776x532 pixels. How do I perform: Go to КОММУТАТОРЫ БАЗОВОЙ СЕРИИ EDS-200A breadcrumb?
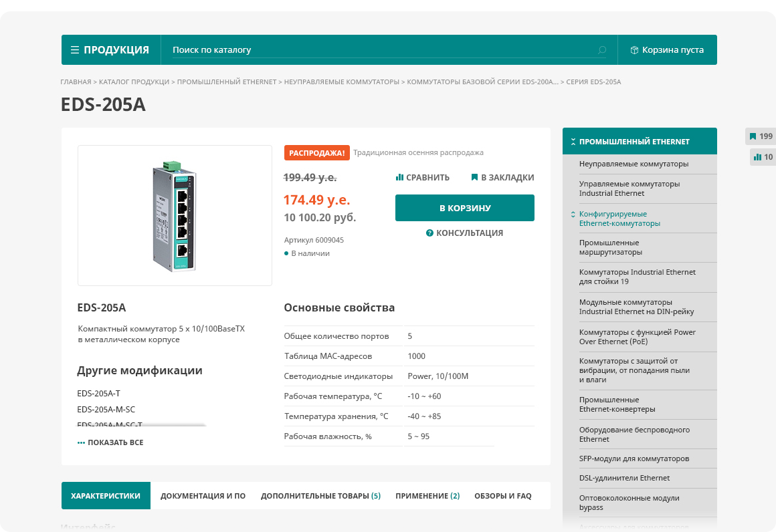coord(482,82)
